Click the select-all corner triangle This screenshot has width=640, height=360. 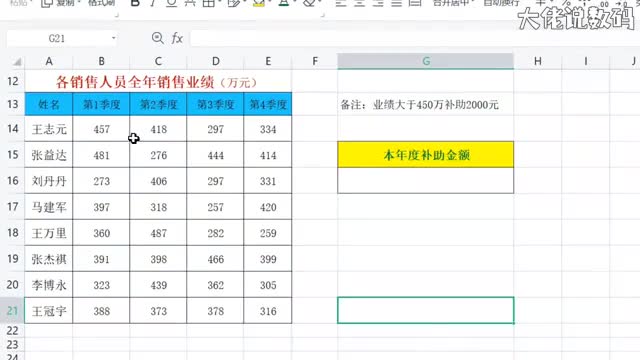click(x=17, y=62)
